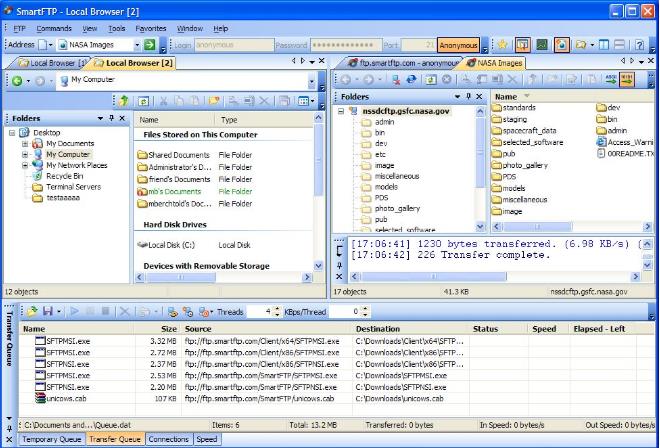Open the FTP menu

point(19,29)
